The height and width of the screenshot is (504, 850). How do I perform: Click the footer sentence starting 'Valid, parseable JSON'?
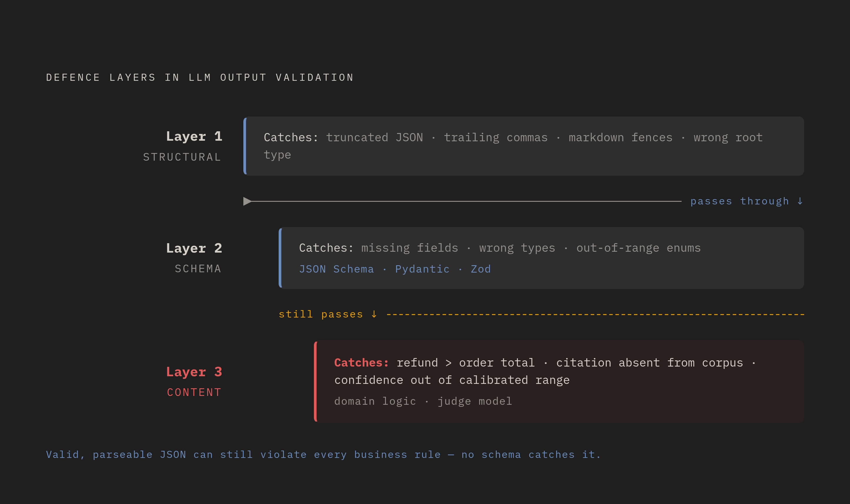324,454
